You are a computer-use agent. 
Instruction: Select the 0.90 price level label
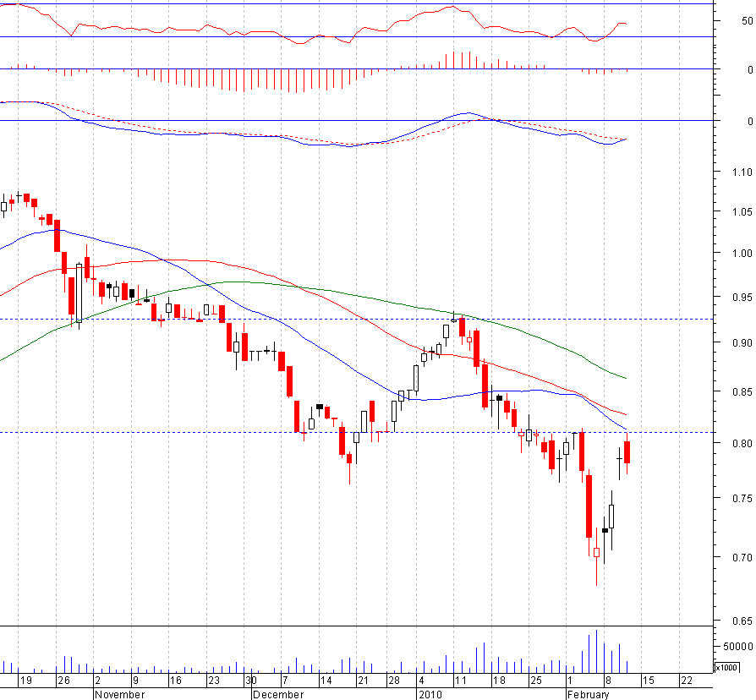[742, 342]
